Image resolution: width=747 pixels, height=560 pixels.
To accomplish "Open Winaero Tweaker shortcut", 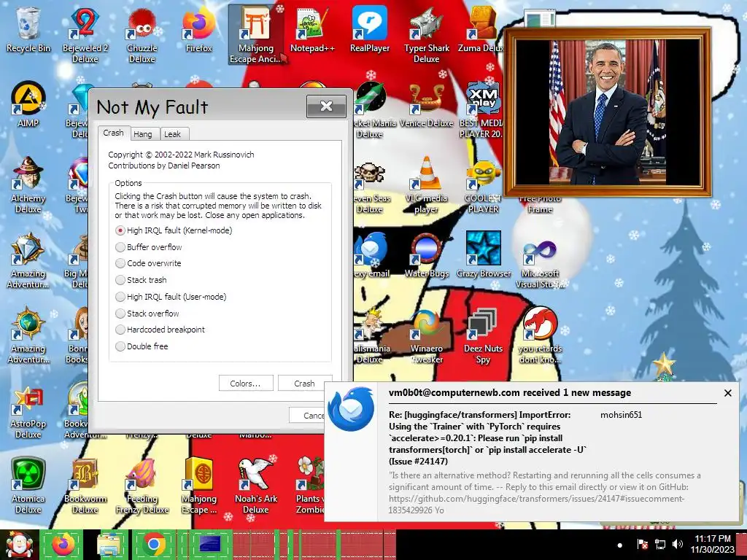I will point(426,335).
